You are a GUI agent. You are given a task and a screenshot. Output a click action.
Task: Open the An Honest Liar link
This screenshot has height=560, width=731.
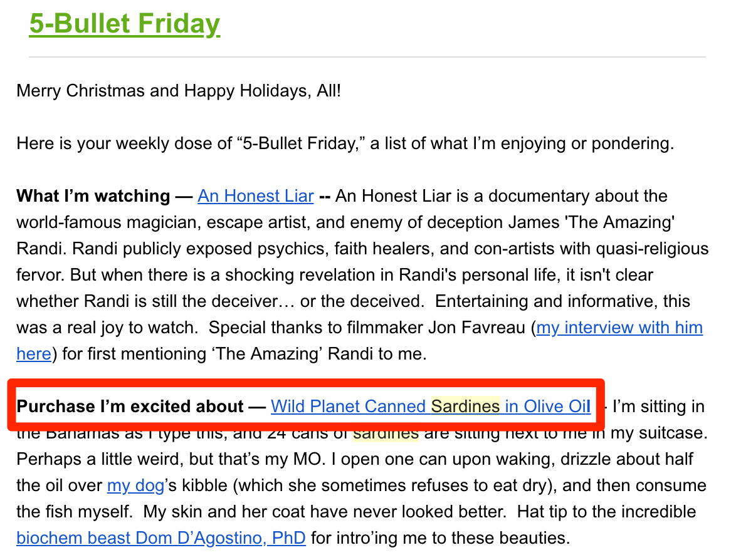[256, 196]
